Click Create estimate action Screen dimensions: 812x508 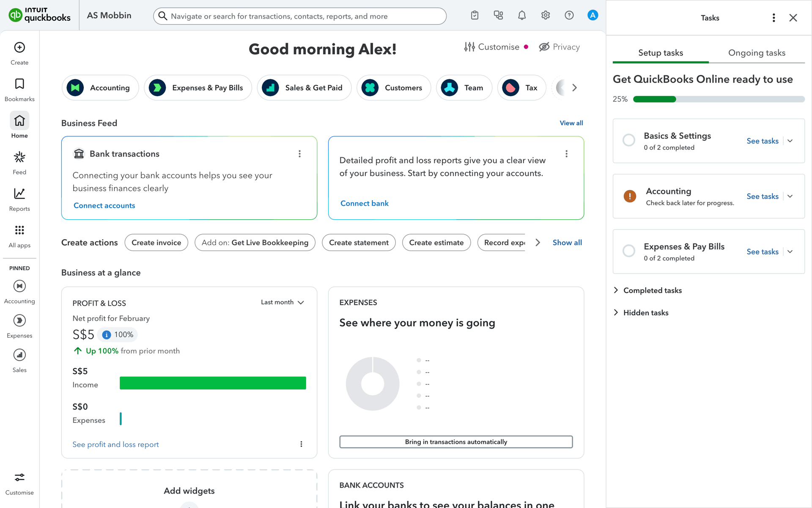tap(436, 243)
